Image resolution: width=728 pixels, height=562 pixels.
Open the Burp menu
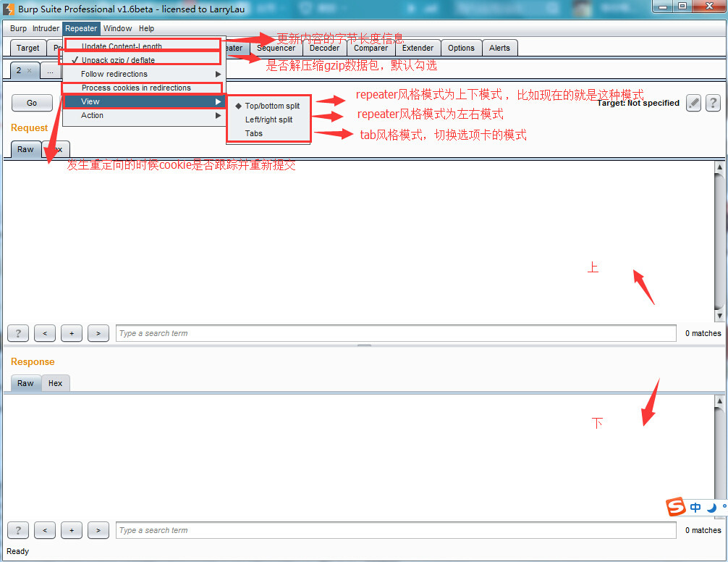tap(19, 28)
